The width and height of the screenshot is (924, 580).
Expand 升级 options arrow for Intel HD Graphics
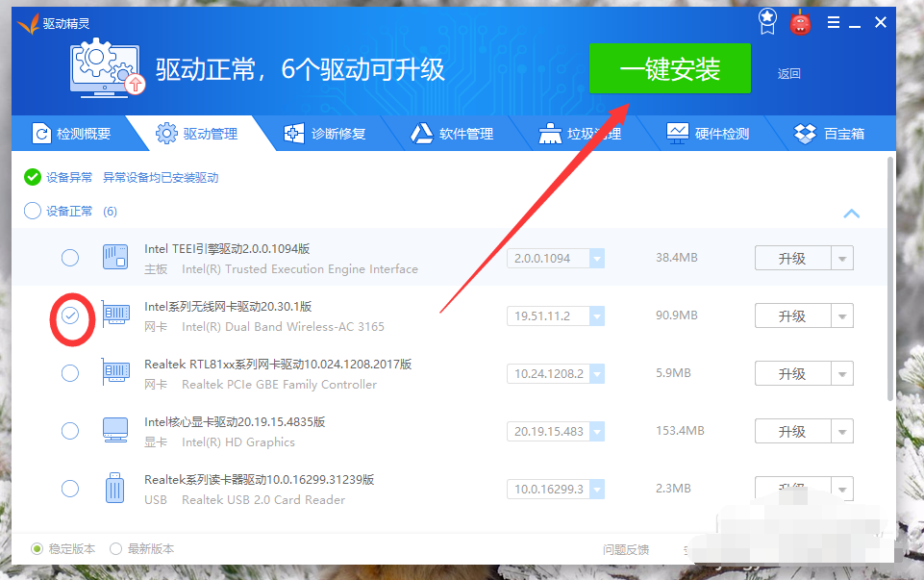(842, 432)
